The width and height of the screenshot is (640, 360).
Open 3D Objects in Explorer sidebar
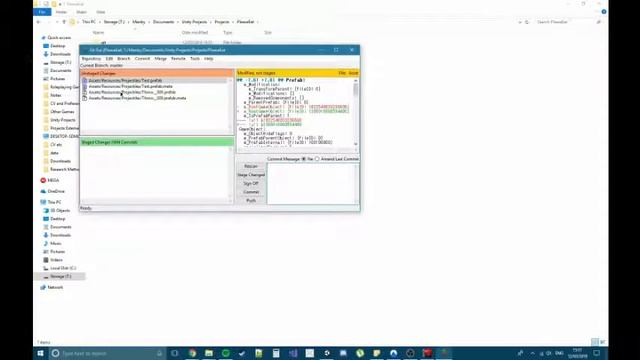pos(60,211)
